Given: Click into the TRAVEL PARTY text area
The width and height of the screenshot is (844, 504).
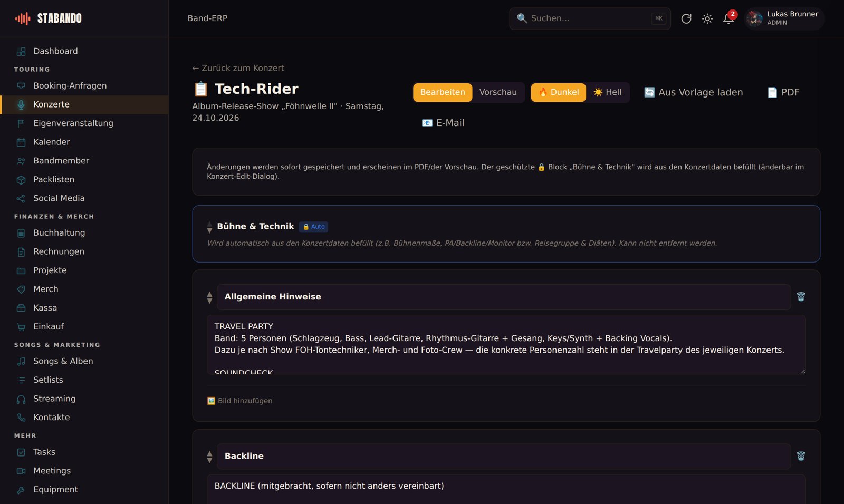Looking at the screenshot, I should click(x=506, y=345).
